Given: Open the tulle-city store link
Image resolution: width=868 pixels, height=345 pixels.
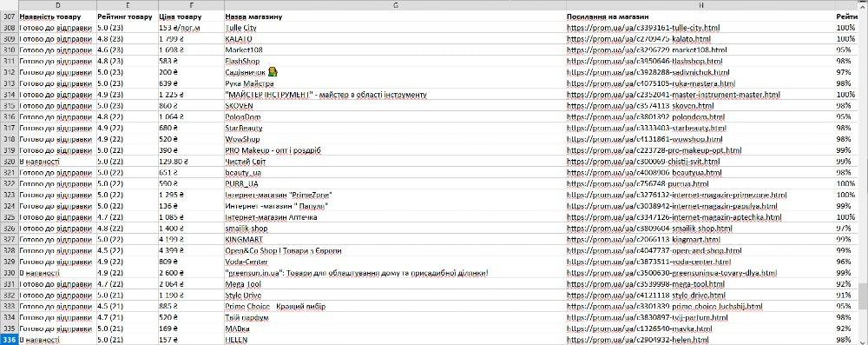Looking at the screenshot, I should tap(643, 28).
